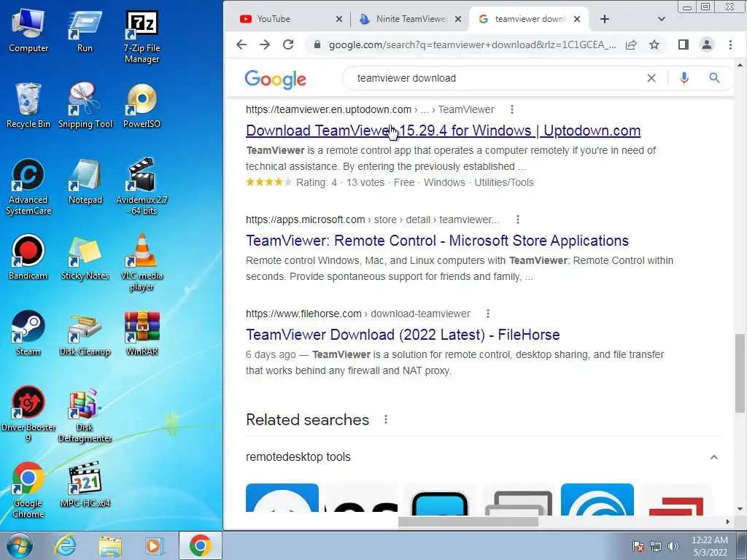Screen dimensions: 747x560
Task: Focus the Chrome address bar URL
Action: coord(472,44)
